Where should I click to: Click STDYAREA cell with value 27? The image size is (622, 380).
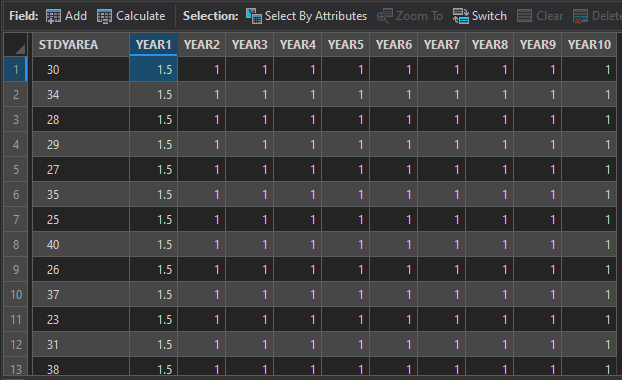81,169
